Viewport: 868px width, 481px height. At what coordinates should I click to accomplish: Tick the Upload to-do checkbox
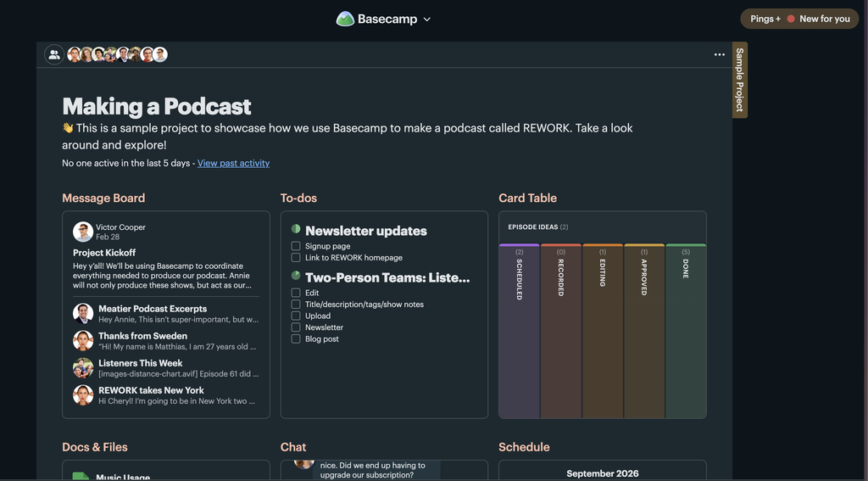coord(296,316)
